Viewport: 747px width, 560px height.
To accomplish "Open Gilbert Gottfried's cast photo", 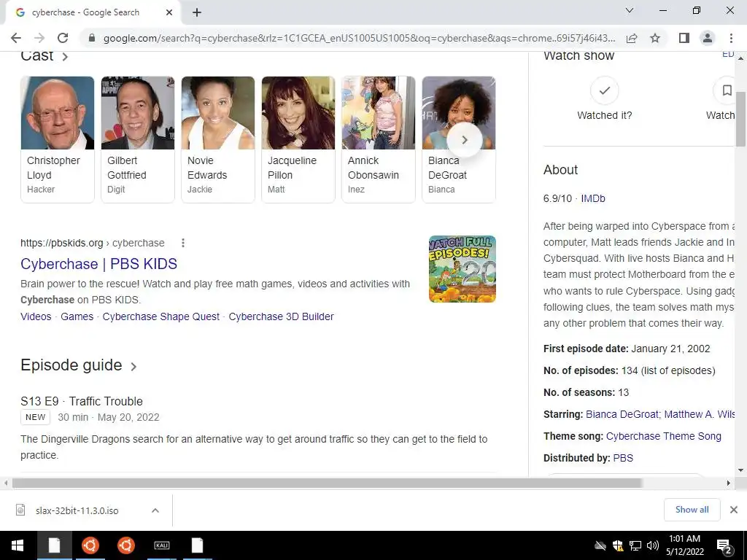I will pyautogui.click(x=138, y=113).
